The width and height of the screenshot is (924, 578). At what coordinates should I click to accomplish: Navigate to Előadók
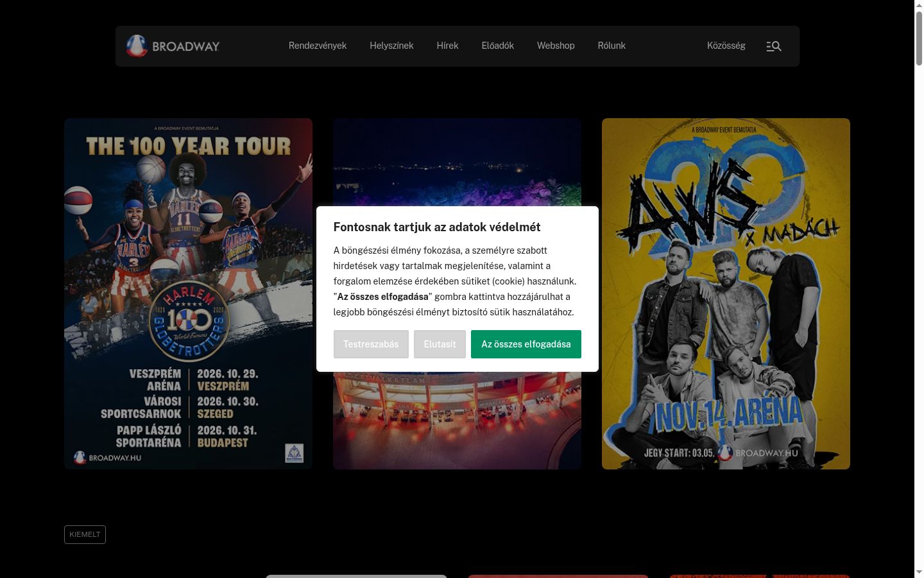498,46
